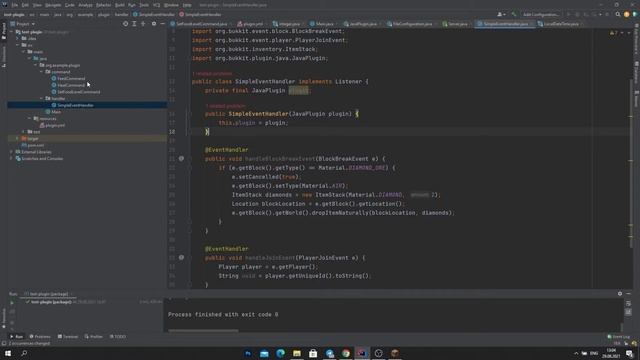Open the VCS menu
640x360 pixels.
pos(157,5)
